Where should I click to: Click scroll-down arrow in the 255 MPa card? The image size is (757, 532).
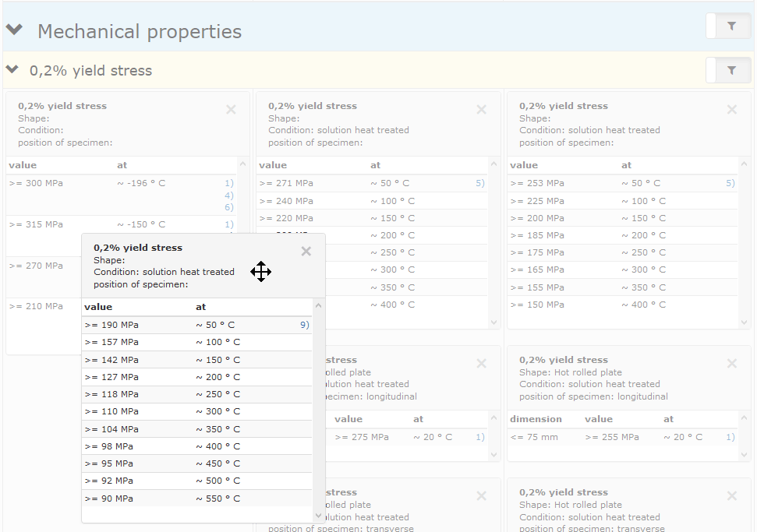[x=744, y=454]
